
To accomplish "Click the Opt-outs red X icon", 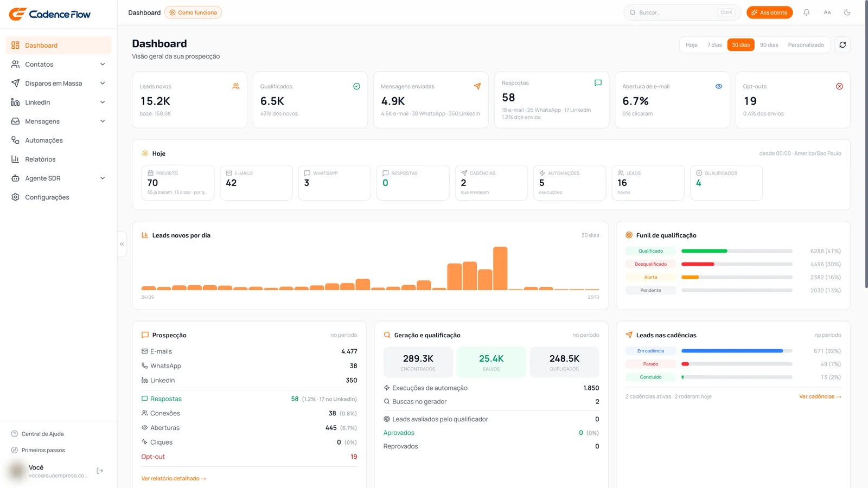I will coord(839,86).
